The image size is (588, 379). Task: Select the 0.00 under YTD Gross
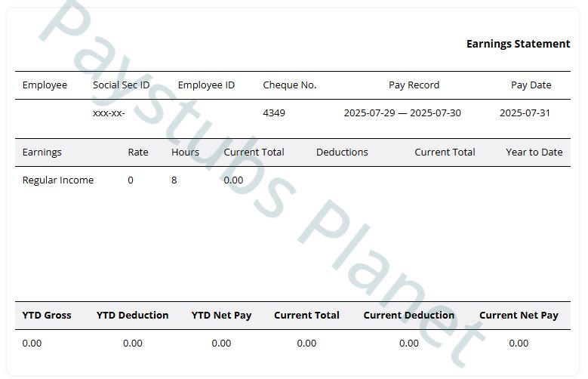coord(32,344)
